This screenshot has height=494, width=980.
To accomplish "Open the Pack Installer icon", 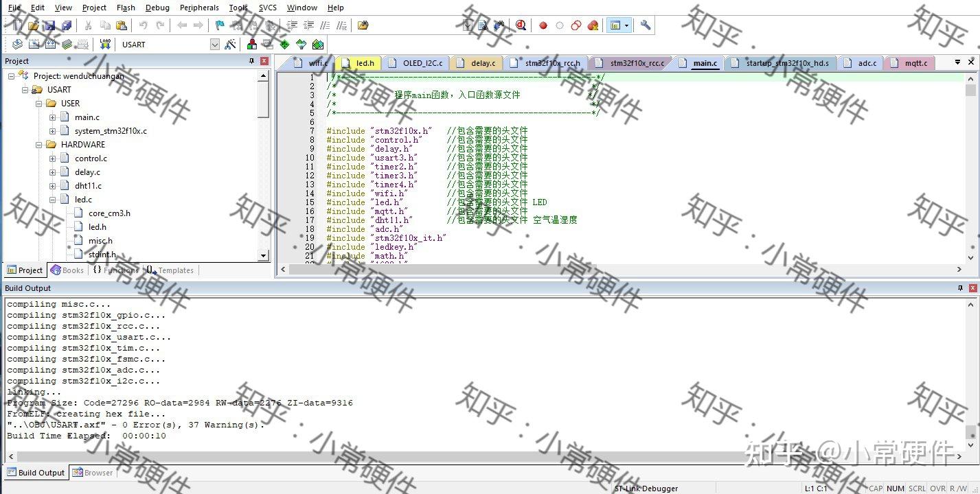I will pyautogui.click(x=318, y=45).
